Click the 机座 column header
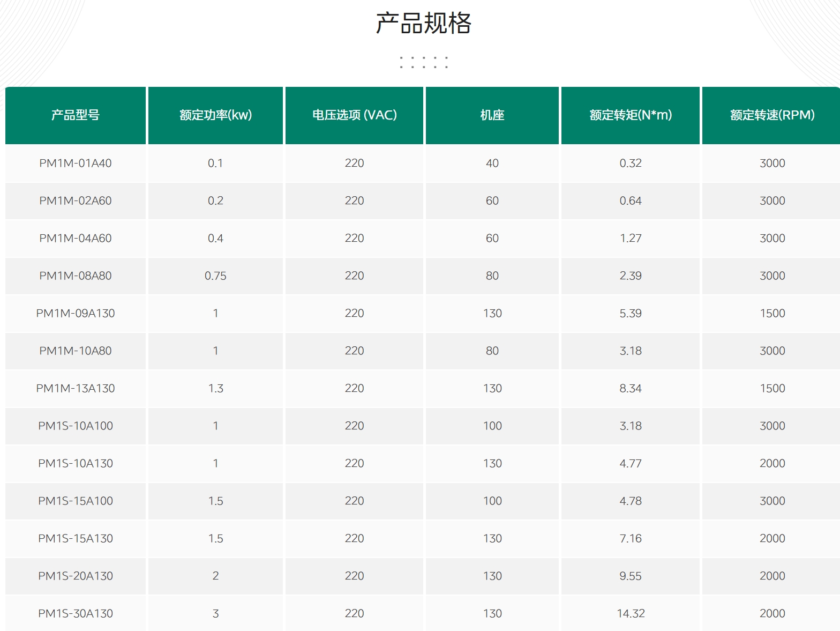Image resolution: width=840 pixels, height=631 pixels. click(x=492, y=115)
